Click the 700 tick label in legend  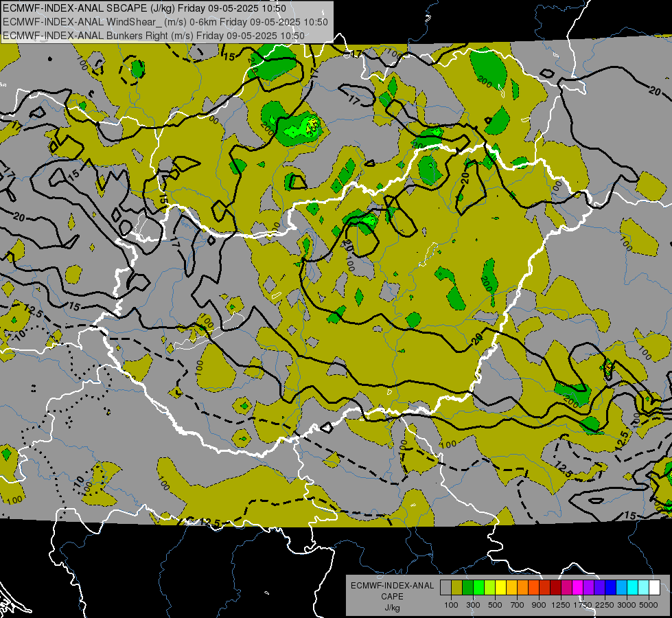click(518, 605)
